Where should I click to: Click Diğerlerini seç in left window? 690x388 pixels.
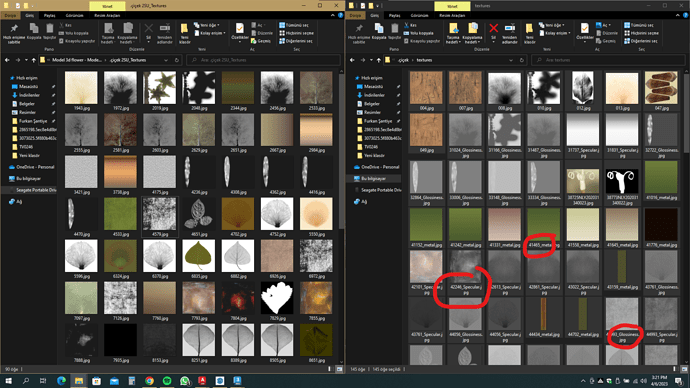point(296,41)
